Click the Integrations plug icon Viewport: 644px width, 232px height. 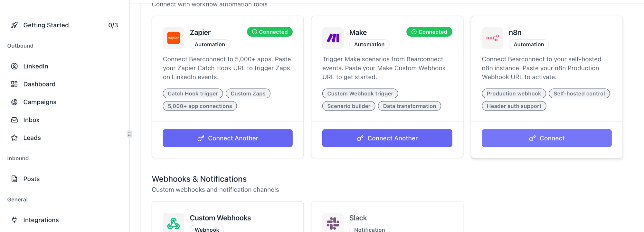14,220
